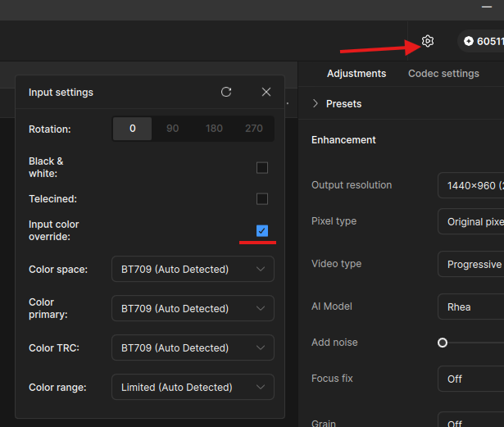Open the Color space dropdown
Screen dimensions: 504x427
pyautogui.click(x=193, y=269)
